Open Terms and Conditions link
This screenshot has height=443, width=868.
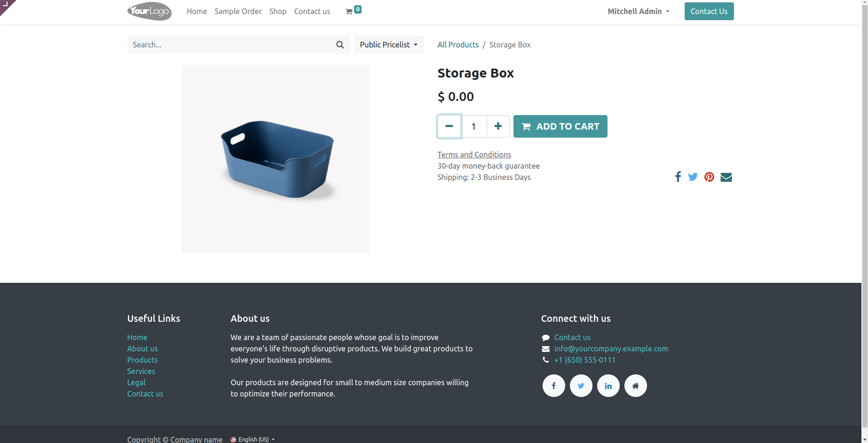pos(474,155)
